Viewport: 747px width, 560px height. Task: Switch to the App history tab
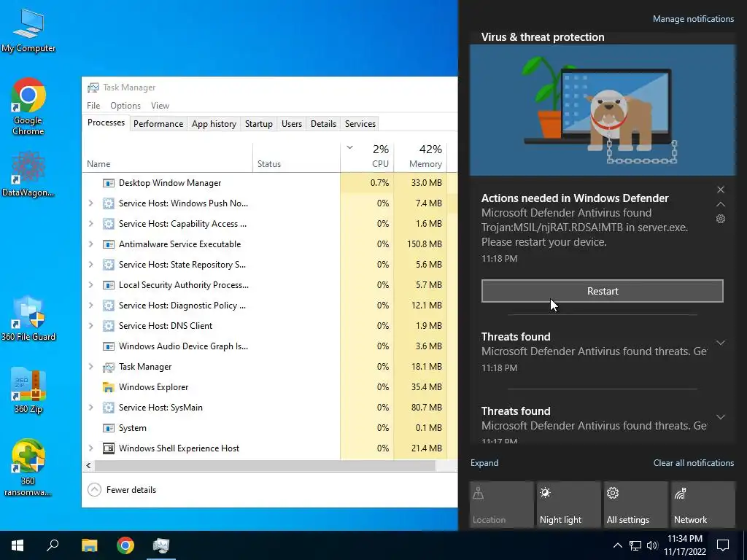click(x=214, y=124)
